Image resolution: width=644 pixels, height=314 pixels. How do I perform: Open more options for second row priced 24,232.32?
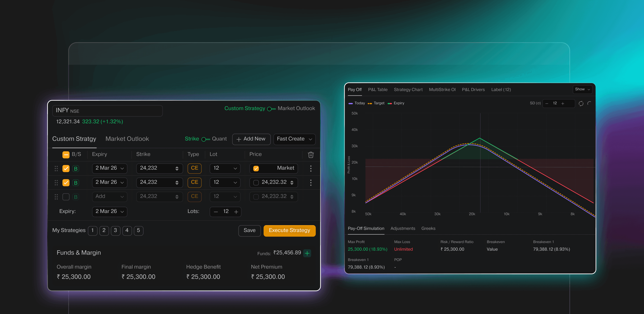point(311,183)
